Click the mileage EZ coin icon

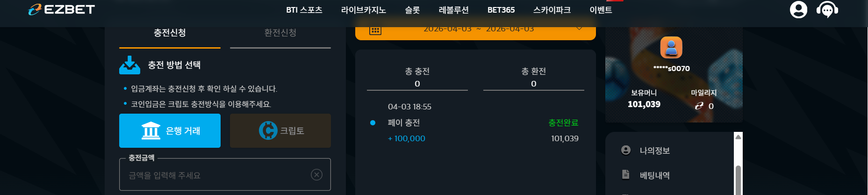(x=699, y=106)
